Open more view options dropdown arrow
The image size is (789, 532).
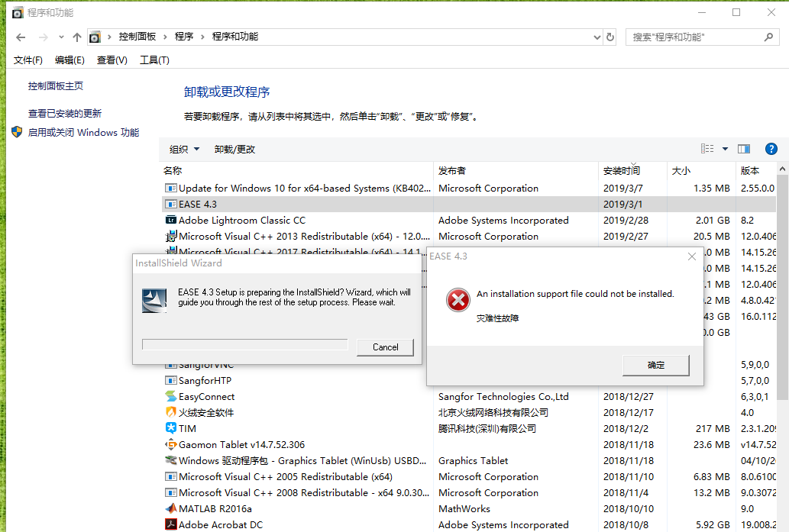[x=725, y=149]
